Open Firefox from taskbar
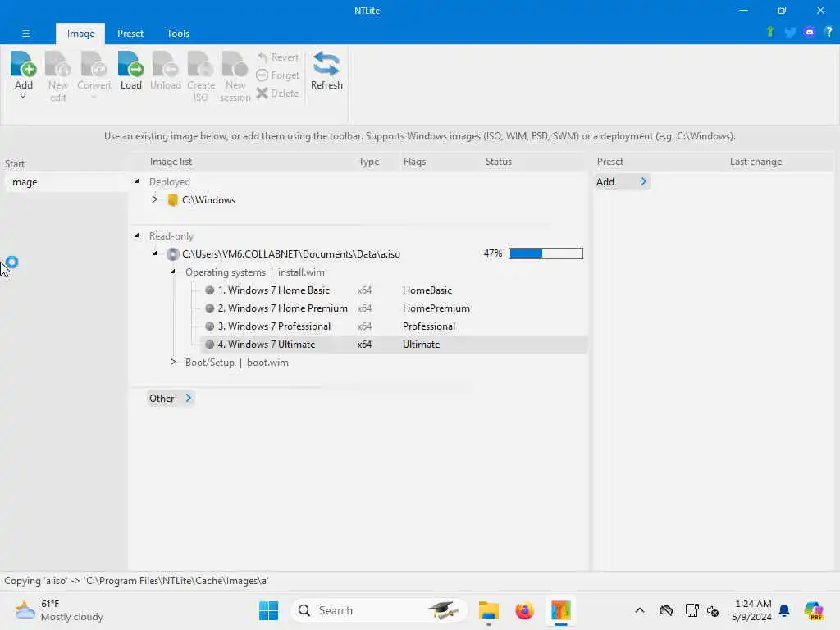Image resolution: width=840 pixels, height=630 pixels. coord(524,610)
